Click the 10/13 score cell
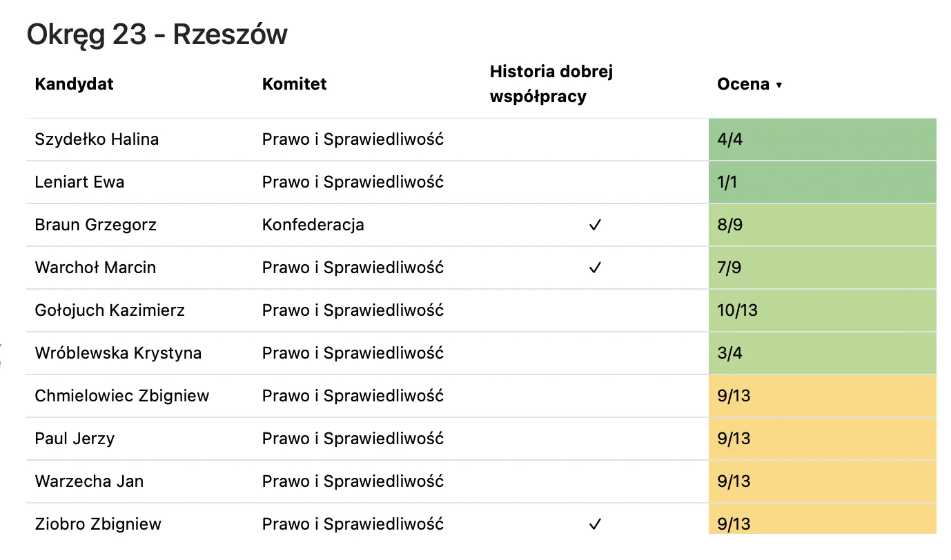The image size is (951, 560). pyautogui.click(x=823, y=310)
